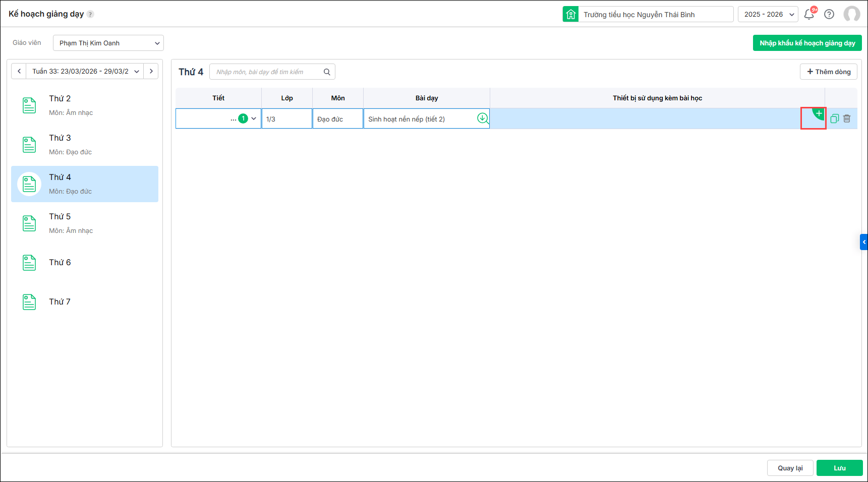Viewport: 868px width, 482px height.
Task: Click the Bài dạy column header
Action: point(427,98)
